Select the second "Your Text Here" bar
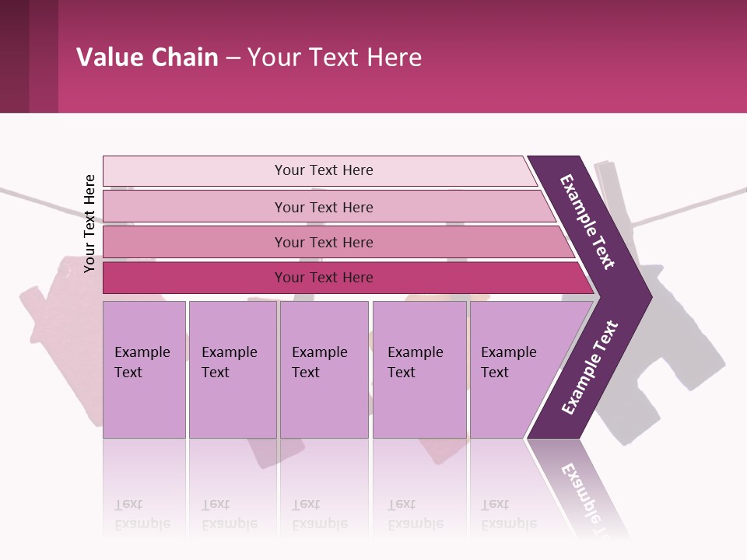 coord(324,207)
